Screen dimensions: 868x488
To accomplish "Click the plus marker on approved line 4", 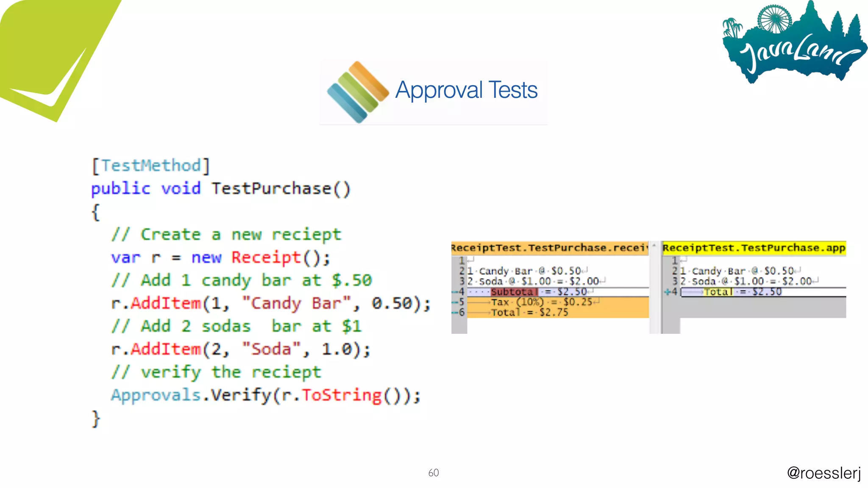I will coord(668,292).
